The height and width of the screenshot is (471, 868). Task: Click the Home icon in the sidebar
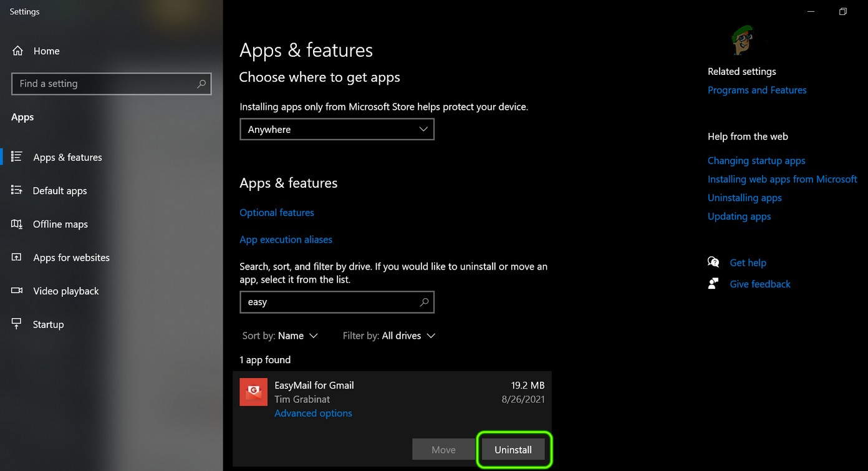click(17, 51)
